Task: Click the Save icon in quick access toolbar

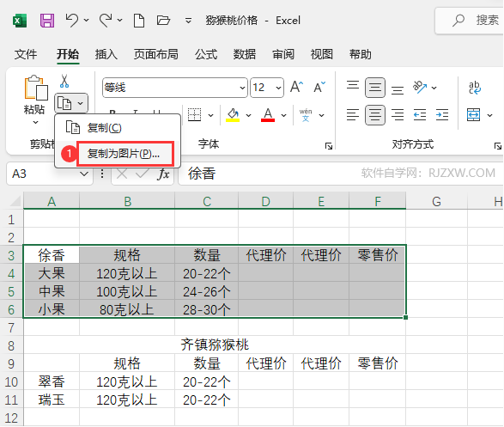Action: [47, 21]
